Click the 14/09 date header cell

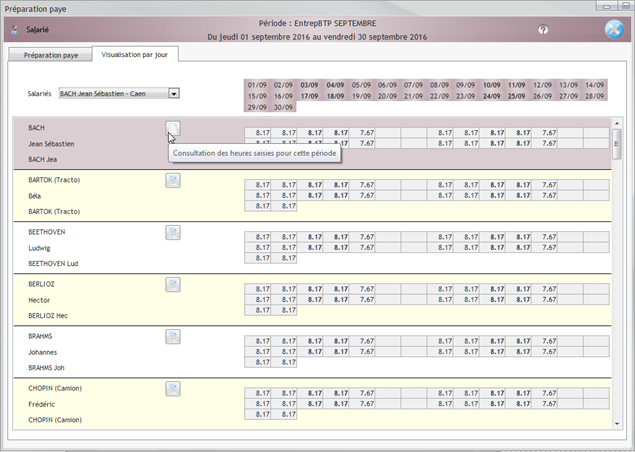[x=595, y=85]
